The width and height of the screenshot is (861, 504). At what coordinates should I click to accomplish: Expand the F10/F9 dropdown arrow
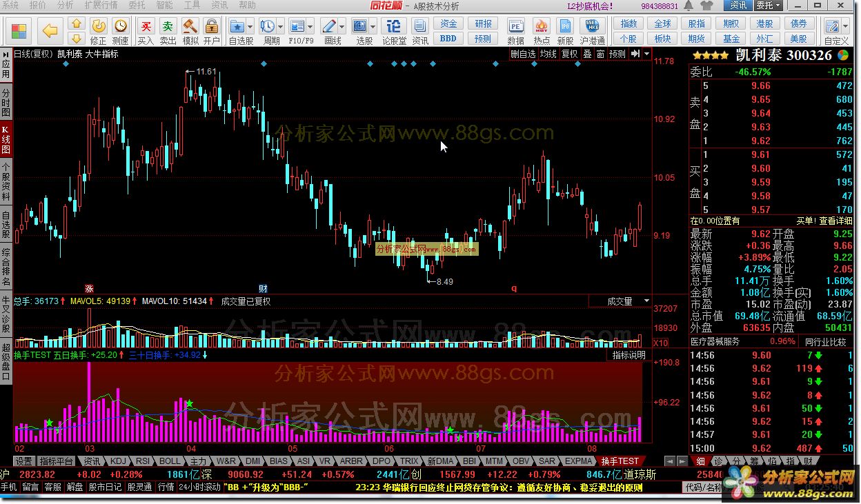pos(310,27)
